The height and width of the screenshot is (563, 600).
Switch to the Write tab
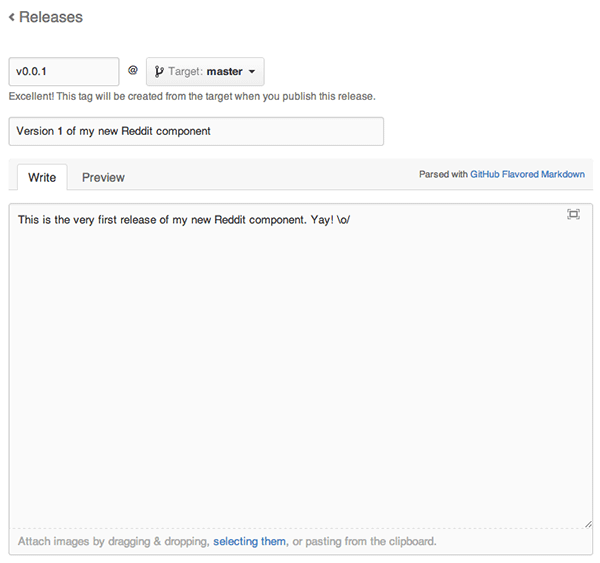point(42,177)
